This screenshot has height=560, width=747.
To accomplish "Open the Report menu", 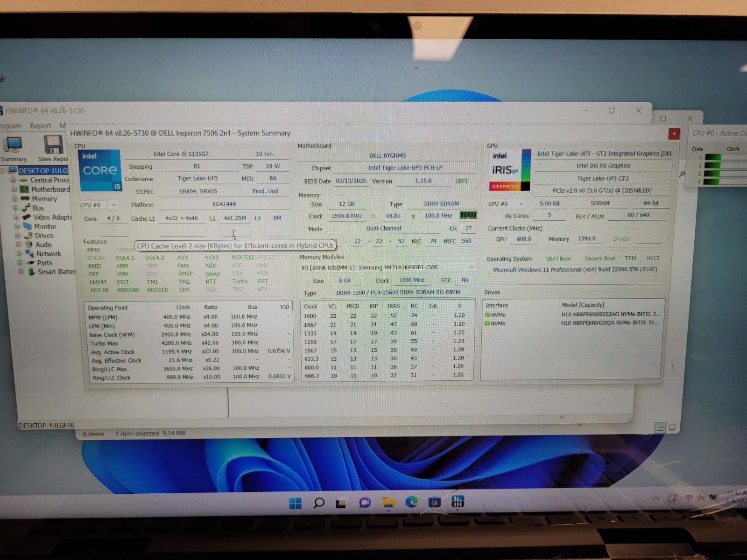I will pos(41,126).
